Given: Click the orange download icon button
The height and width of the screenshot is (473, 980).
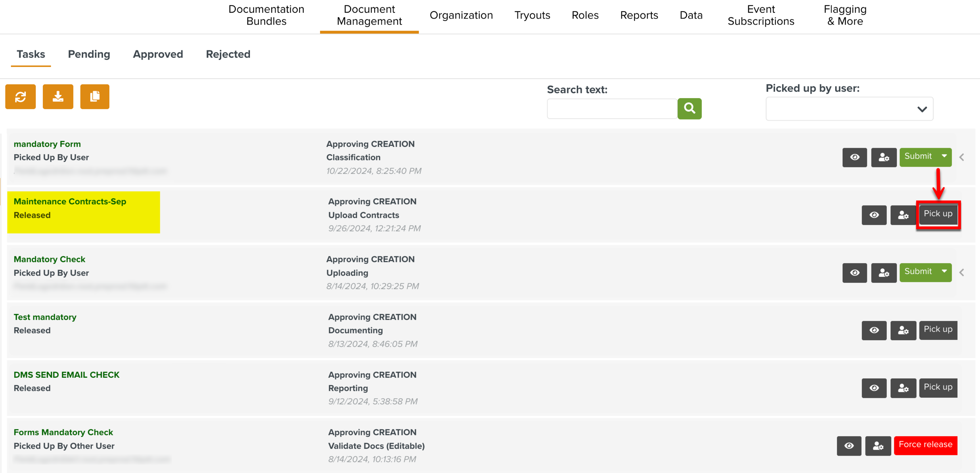Looking at the screenshot, I should (x=58, y=97).
